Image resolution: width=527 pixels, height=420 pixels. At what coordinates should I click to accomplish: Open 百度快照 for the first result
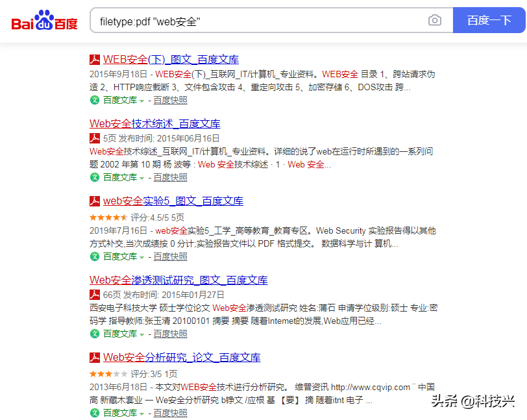[170, 100]
